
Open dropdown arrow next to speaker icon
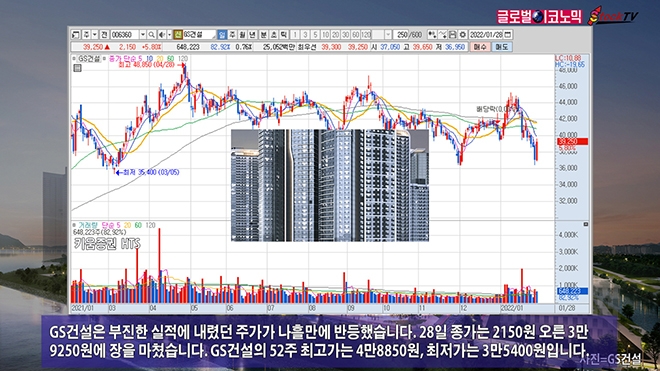pos(170,35)
